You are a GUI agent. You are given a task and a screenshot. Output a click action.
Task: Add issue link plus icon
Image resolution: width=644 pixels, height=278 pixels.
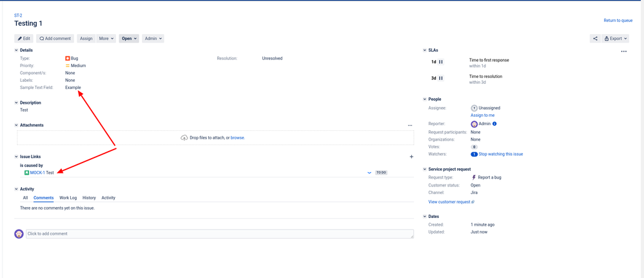pos(411,157)
